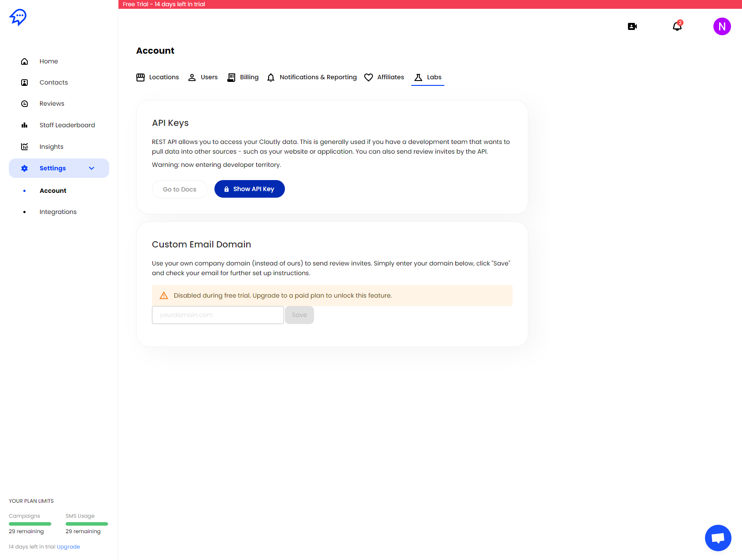This screenshot has width=742, height=560.
Task: Click the disabled Save button
Action: click(299, 315)
